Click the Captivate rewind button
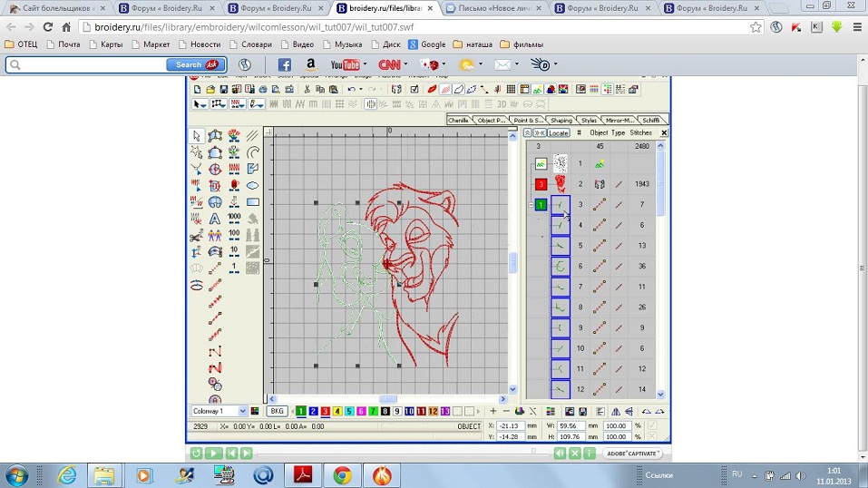 click(x=196, y=453)
